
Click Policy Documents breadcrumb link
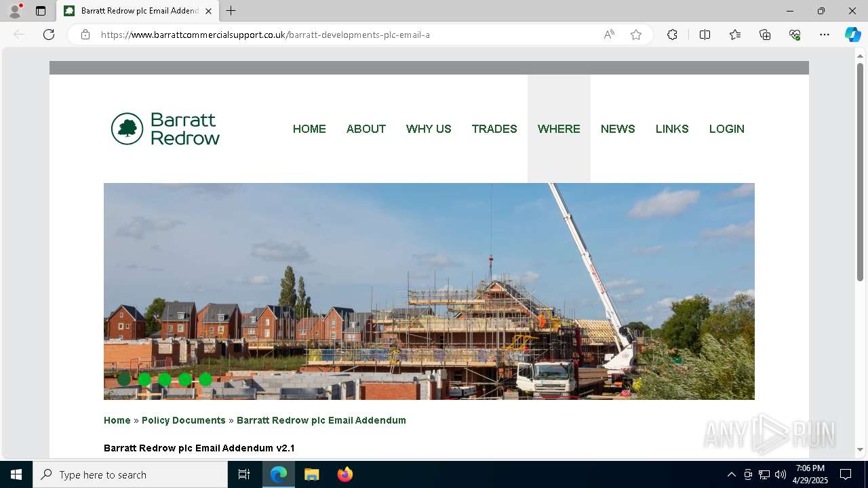184,420
